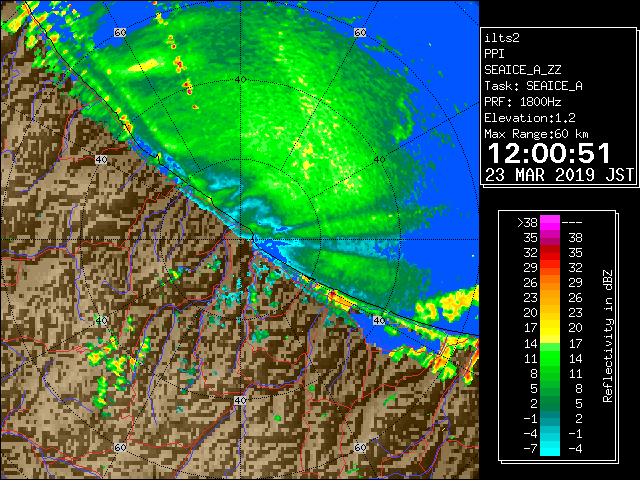Viewport: 640px width, 480px height.
Task: Pick the dark green swatch in the 2/5 row
Action: pyautogui.click(x=550, y=403)
